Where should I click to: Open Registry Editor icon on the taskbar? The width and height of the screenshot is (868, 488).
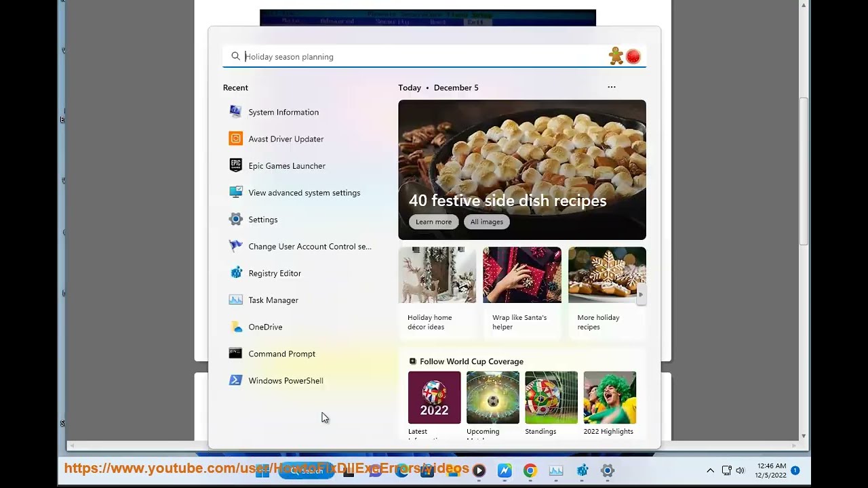click(x=582, y=470)
